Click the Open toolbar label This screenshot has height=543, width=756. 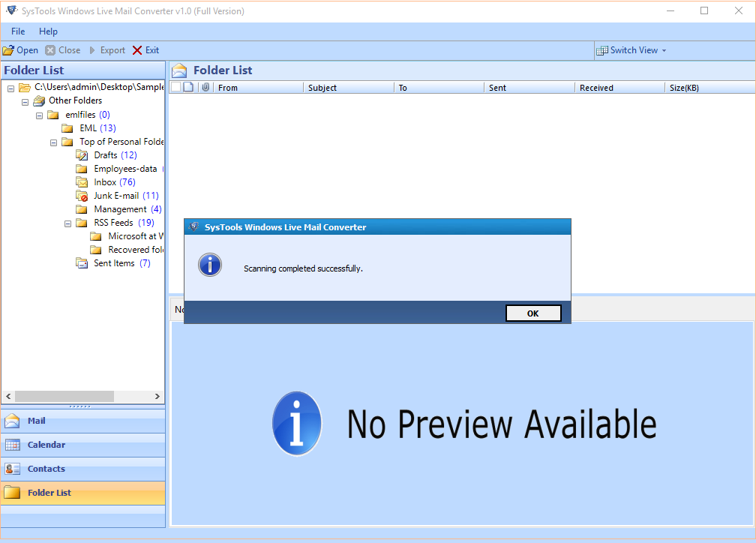28,50
